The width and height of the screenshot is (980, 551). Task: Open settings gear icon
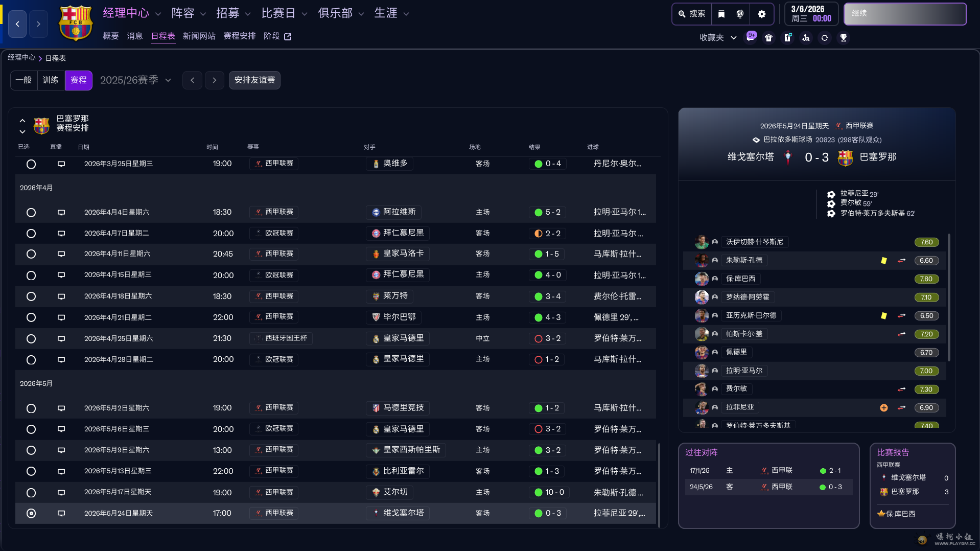(761, 14)
